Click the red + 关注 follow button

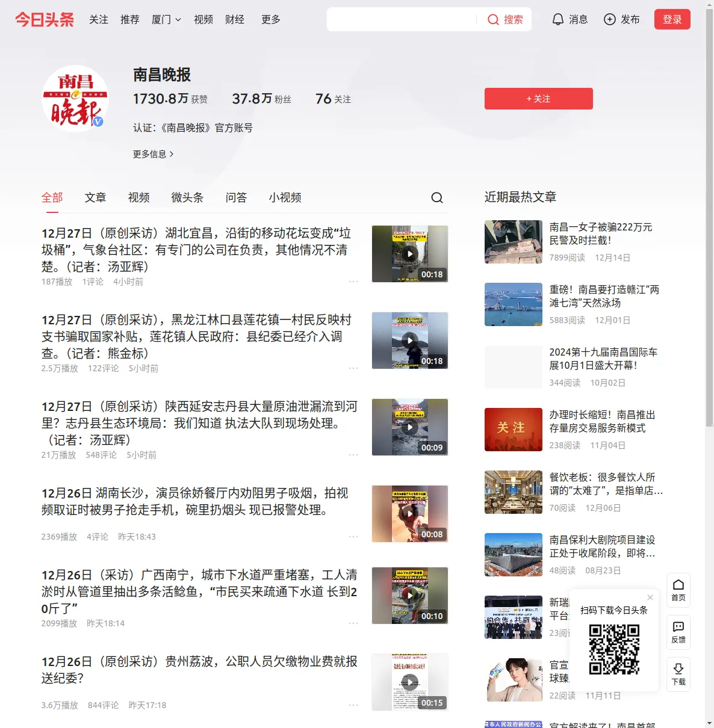click(x=539, y=99)
